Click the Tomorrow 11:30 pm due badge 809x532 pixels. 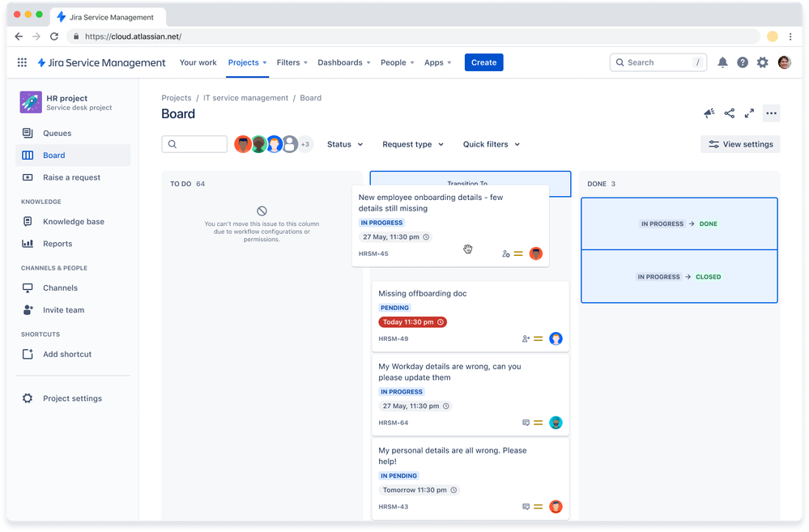(x=419, y=490)
